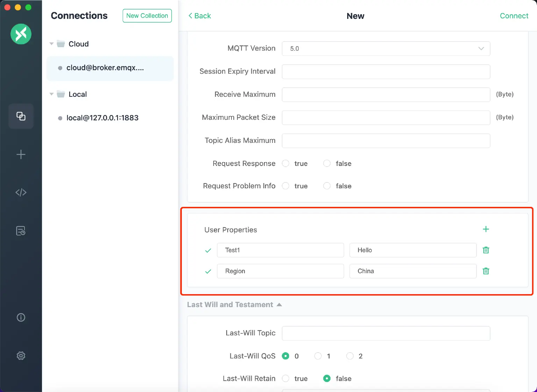Set Last-Will QoS to 2

(x=350, y=356)
